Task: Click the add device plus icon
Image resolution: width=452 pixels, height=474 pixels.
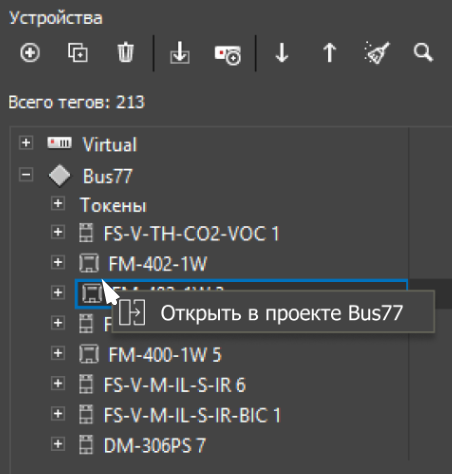Action: 30,53
